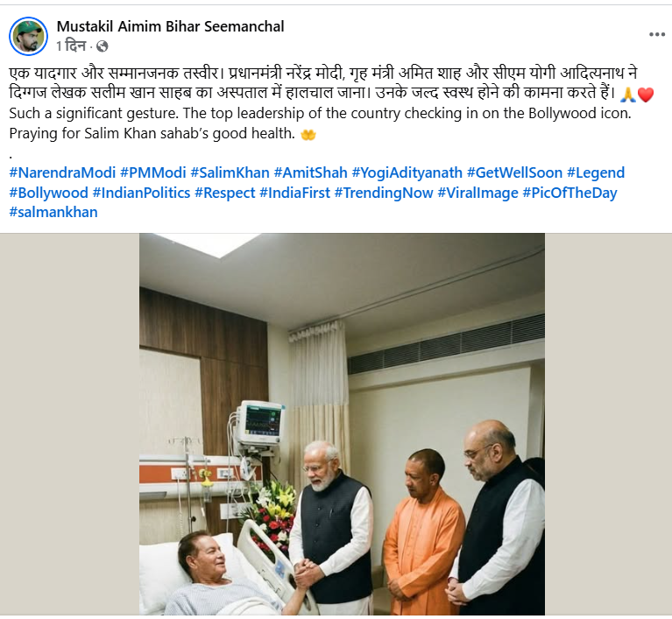The width and height of the screenshot is (672, 619).
Task: Open the #PMModi hashtag
Action: (153, 172)
